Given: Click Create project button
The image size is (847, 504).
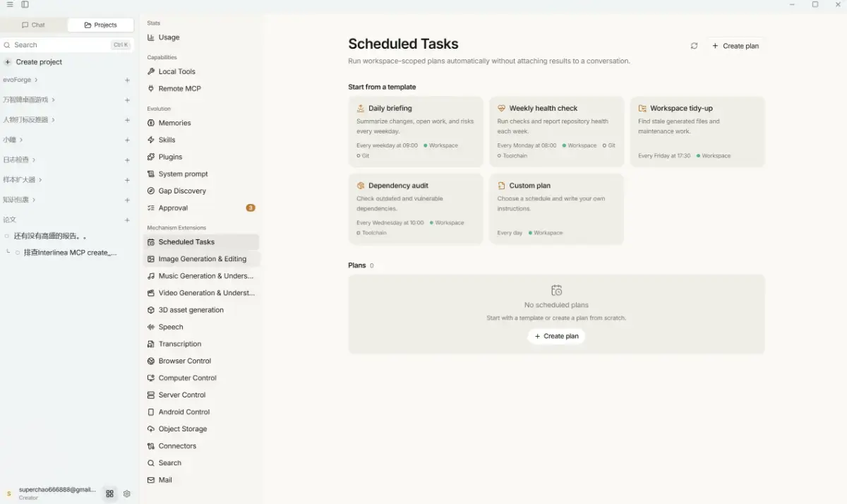Looking at the screenshot, I should 33,62.
